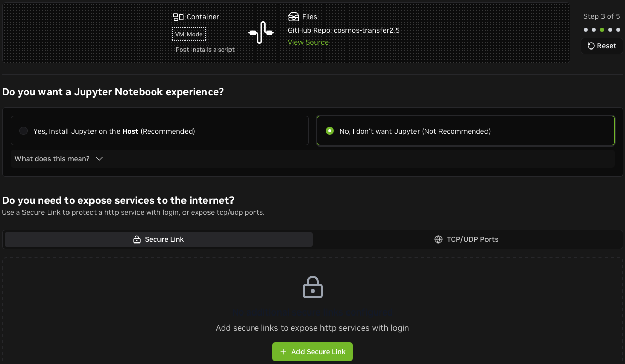Click the large padlock icon above the secure links text
This screenshot has height=364, width=625.
coord(313,287)
